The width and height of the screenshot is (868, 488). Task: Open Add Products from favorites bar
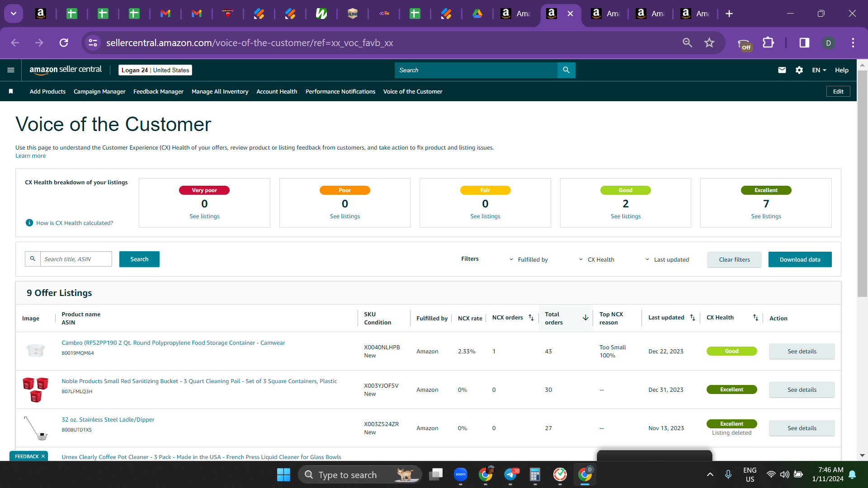(x=47, y=91)
